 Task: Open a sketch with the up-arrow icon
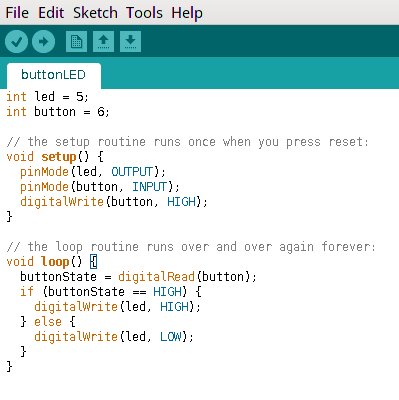click(x=103, y=41)
